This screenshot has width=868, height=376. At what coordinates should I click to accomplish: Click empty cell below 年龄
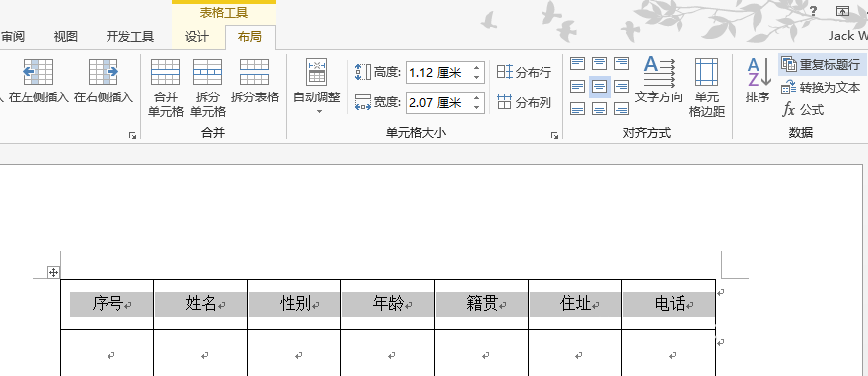click(388, 353)
